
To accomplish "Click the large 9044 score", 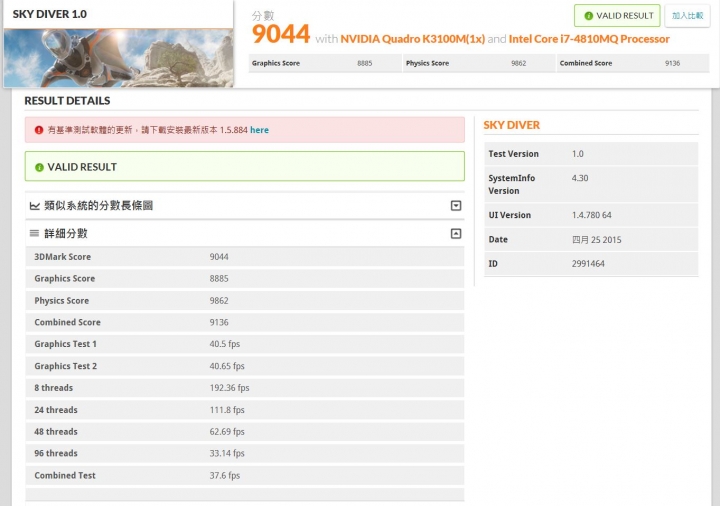I will 281,34.
